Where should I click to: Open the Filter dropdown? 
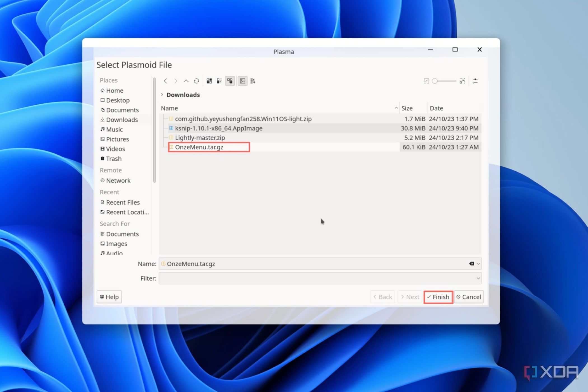point(478,278)
